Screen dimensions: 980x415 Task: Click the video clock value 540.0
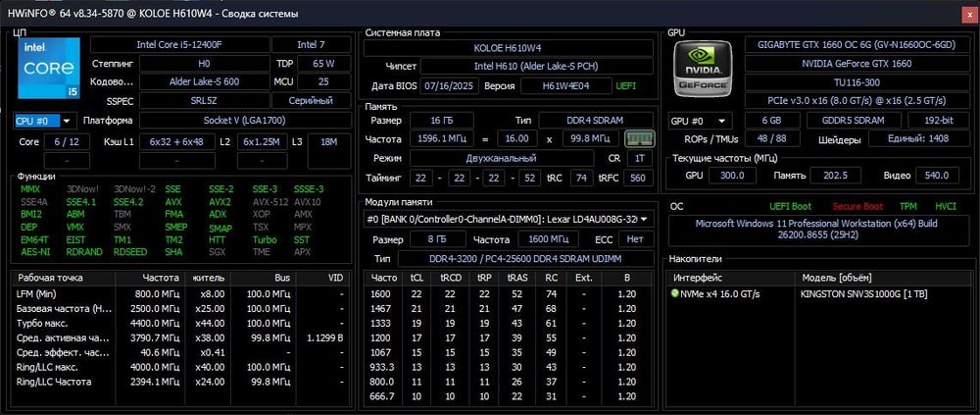pos(937,176)
